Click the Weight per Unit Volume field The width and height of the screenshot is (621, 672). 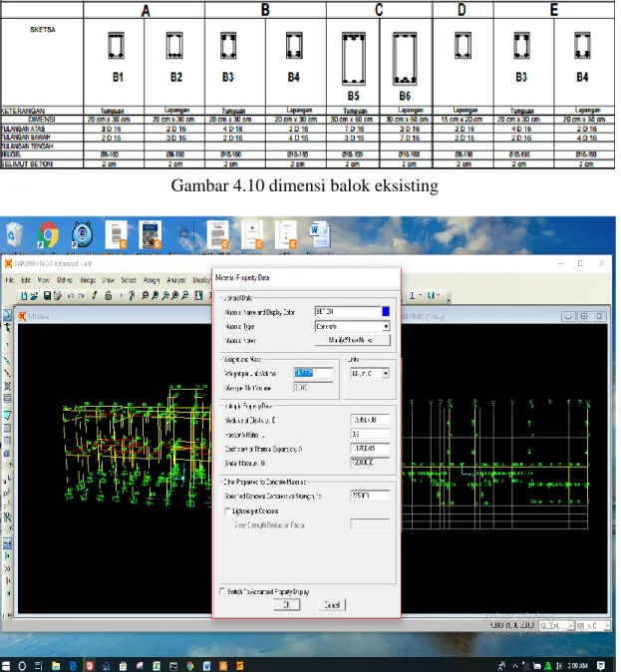click(313, 373)
